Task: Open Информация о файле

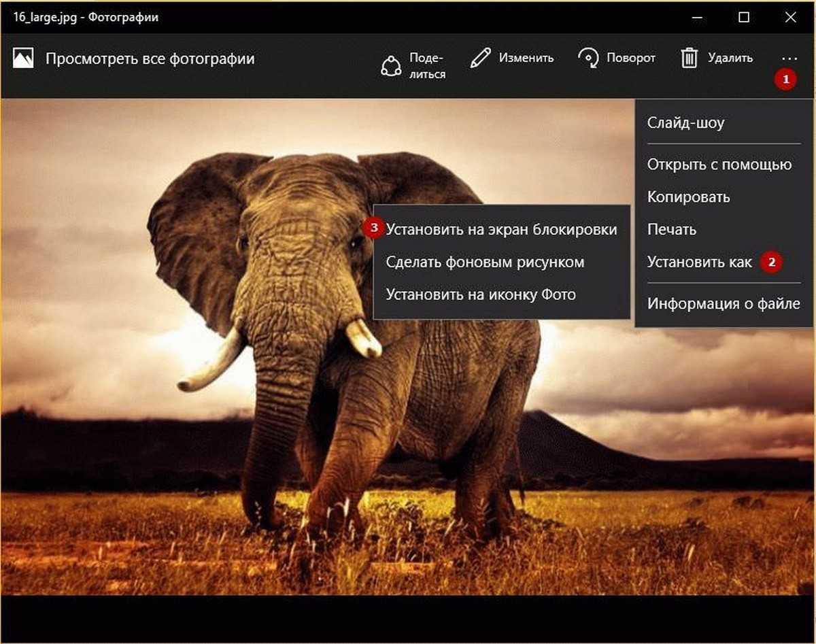Action: (723, 303)
